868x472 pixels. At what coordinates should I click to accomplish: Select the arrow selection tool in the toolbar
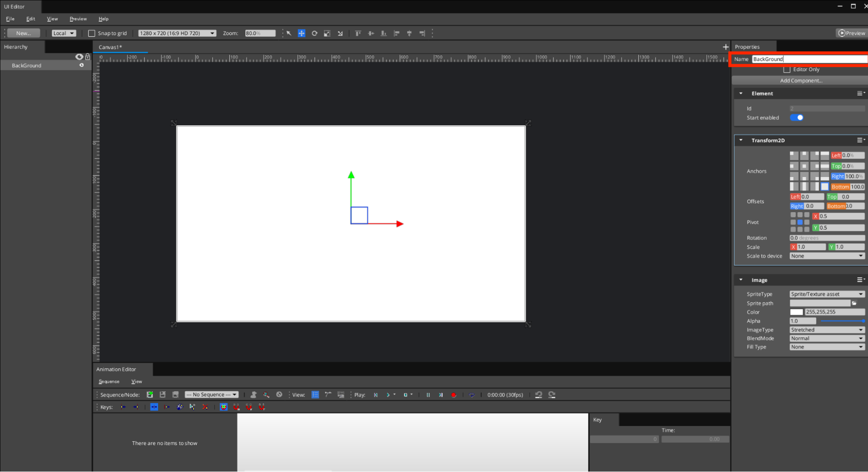point(289,33)
